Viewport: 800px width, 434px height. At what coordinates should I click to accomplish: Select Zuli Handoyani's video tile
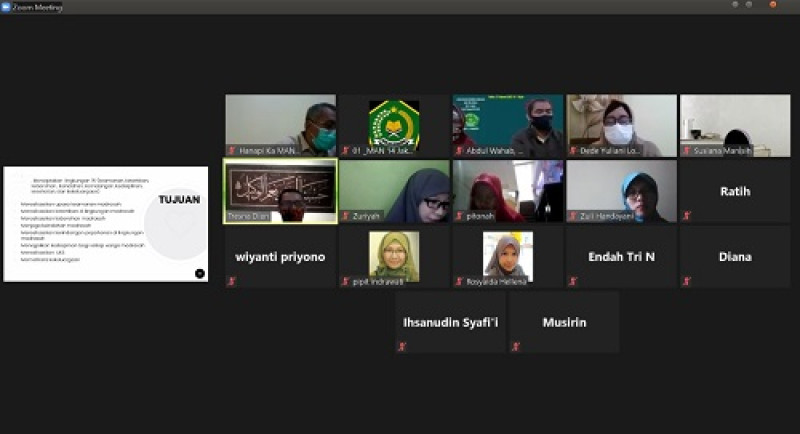pyautogui.click(x=621, y=190)
